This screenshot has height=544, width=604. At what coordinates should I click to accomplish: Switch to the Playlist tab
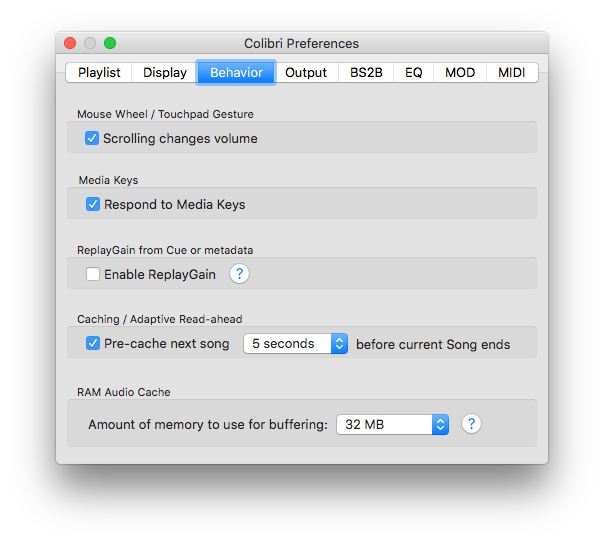(x=99, y=72)
